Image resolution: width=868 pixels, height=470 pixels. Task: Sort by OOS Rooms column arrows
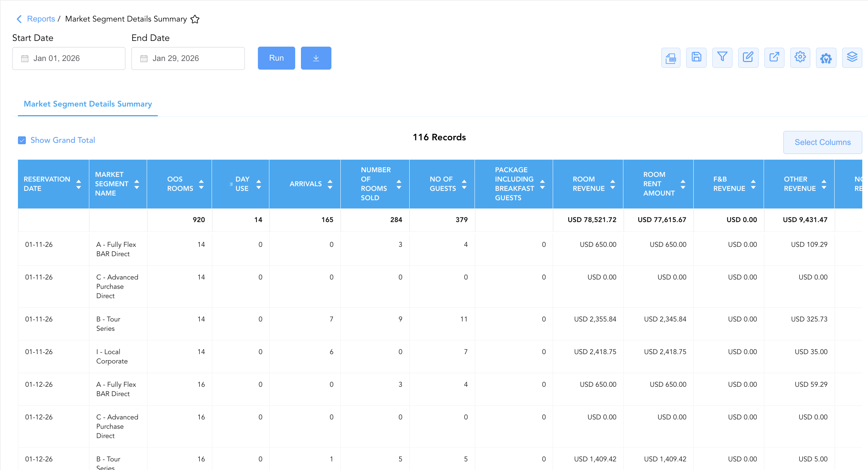coord(201,184)
